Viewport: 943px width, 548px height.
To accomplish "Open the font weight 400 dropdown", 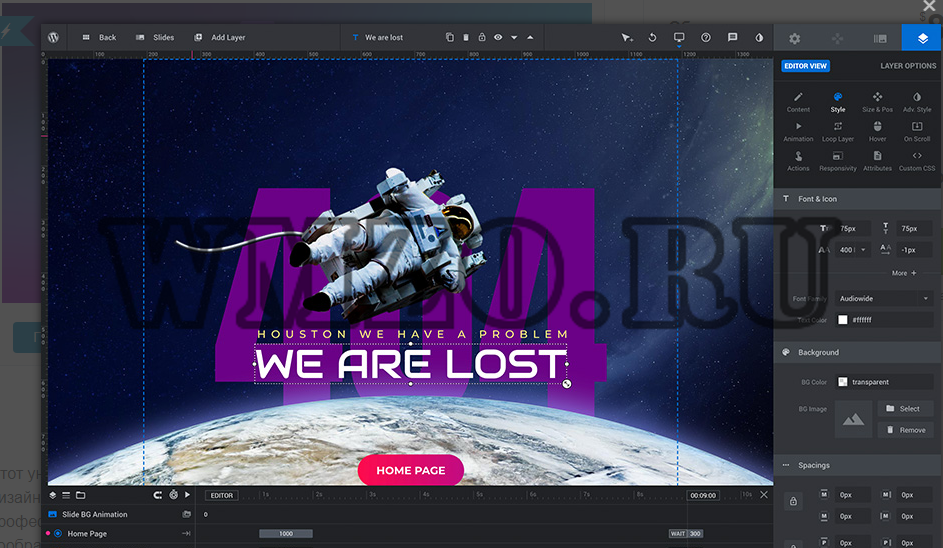I will (x=853, y=250).
